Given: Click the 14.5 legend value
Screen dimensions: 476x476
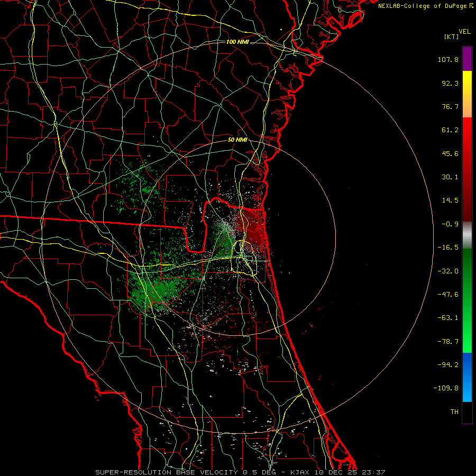Looking at the screenshot, I should (450, 200).
